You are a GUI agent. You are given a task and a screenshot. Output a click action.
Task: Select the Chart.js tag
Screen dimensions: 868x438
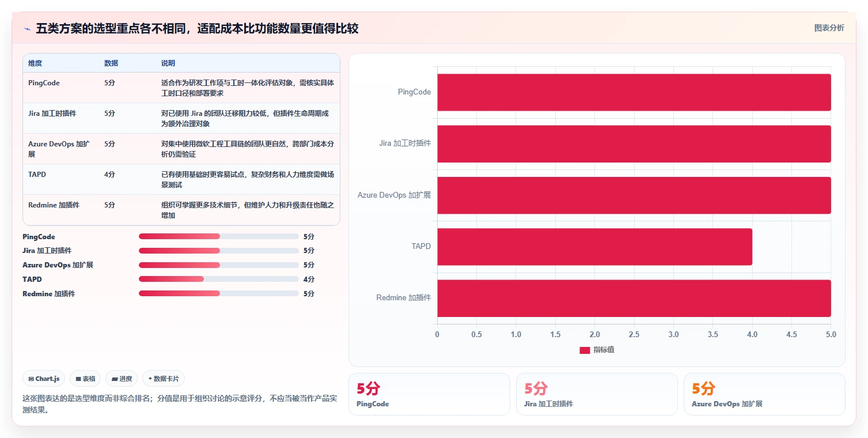pos(44,379)
